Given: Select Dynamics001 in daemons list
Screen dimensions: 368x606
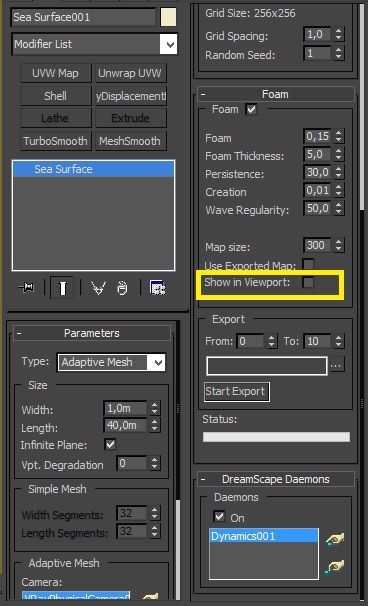Looking at the screenshot, I should coord(264,536).
